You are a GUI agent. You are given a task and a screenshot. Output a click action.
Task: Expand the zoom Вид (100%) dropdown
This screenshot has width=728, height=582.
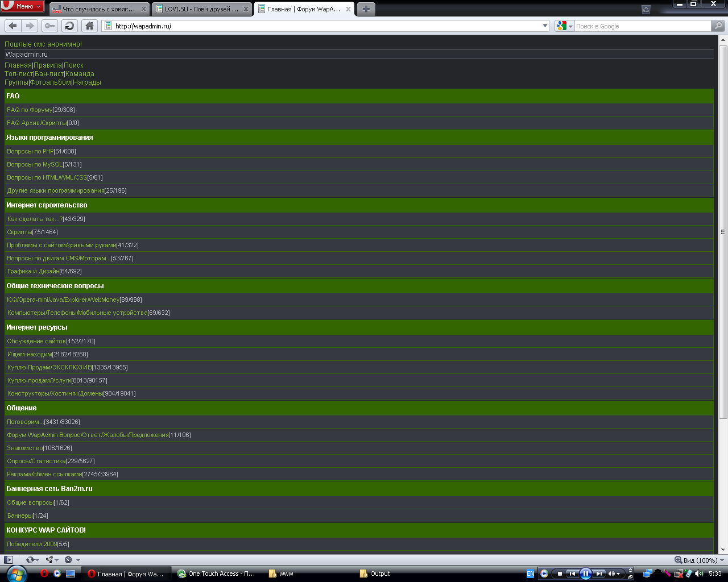click(722, 560)
